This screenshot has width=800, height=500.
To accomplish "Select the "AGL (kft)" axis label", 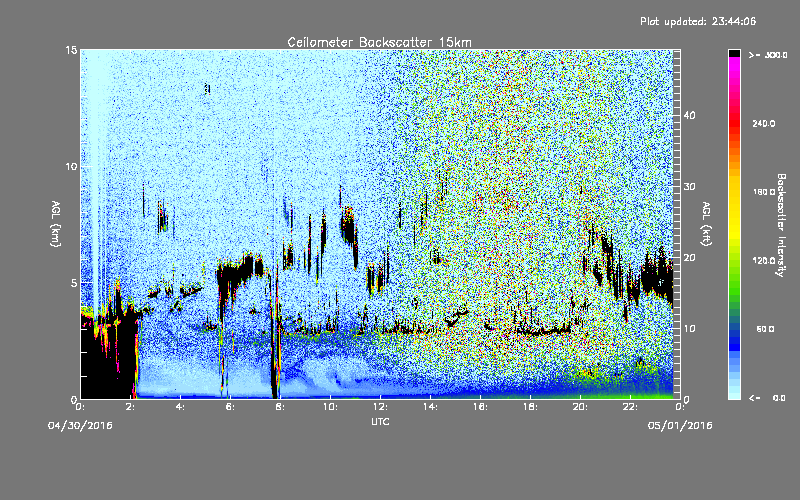I will pos(706,224).
